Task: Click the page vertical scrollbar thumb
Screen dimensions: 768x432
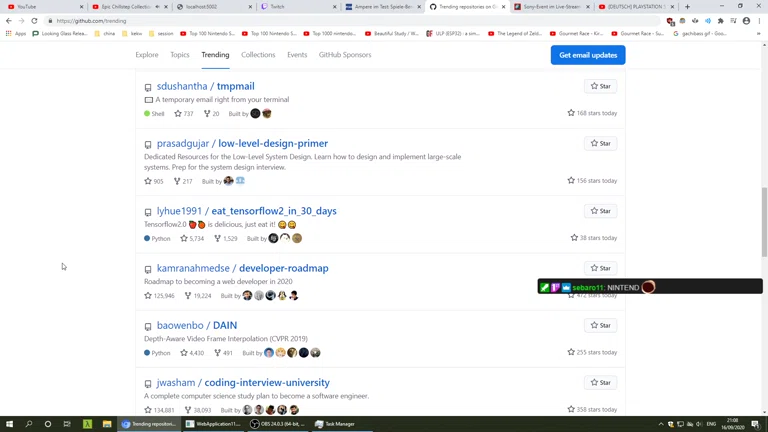Action: point(764,221)
